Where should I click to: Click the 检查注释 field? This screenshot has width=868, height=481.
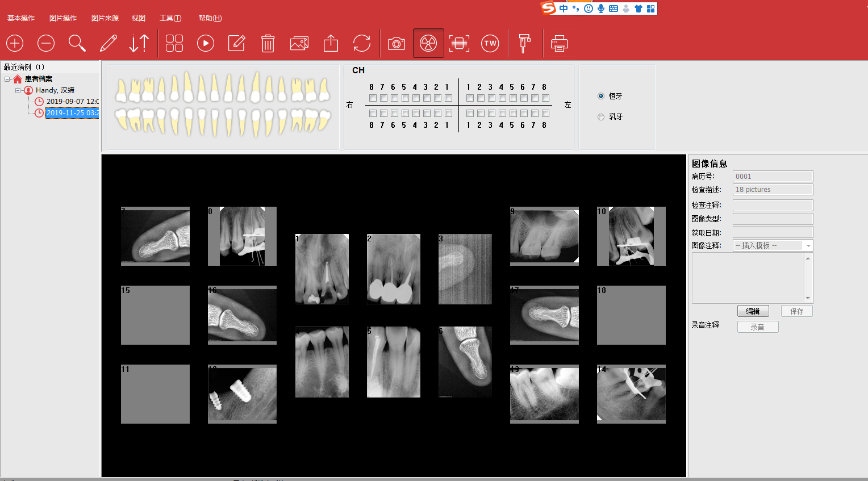pos(773,205)
